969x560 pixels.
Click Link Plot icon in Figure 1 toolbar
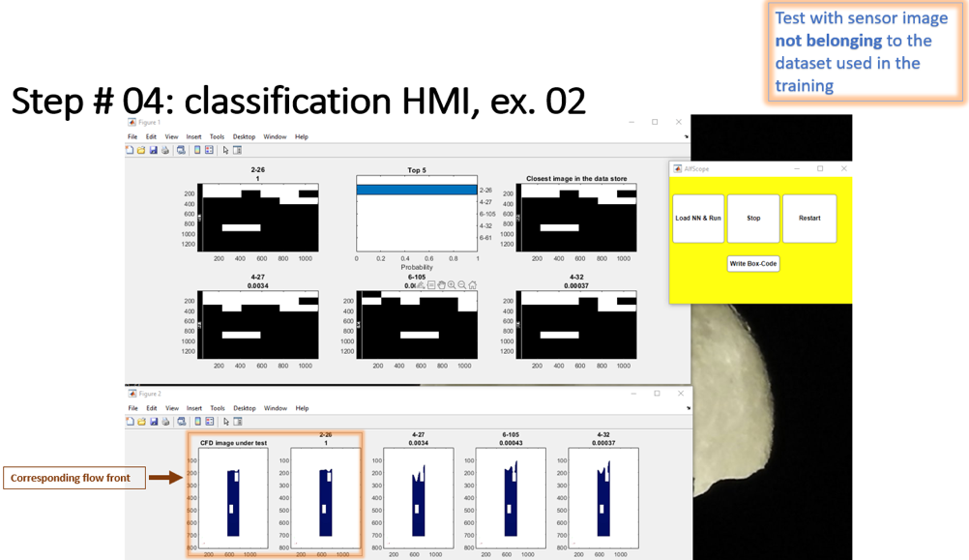click(x=181, y=150)
